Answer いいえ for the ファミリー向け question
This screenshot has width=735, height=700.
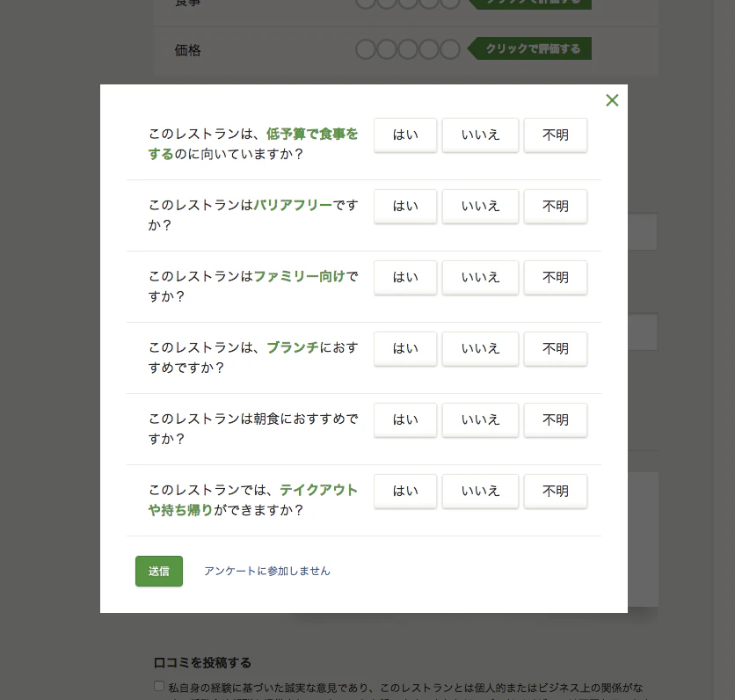(480, 278)
